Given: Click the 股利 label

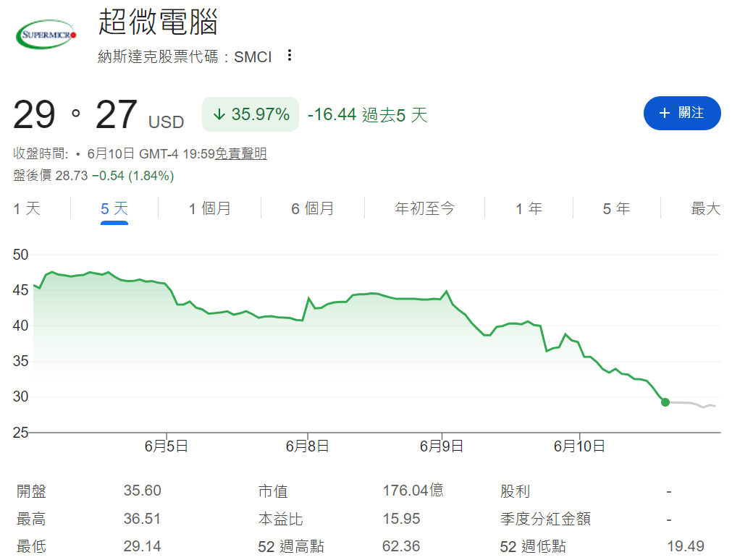Looking at the screenshot, I should (x=516, y=491).
